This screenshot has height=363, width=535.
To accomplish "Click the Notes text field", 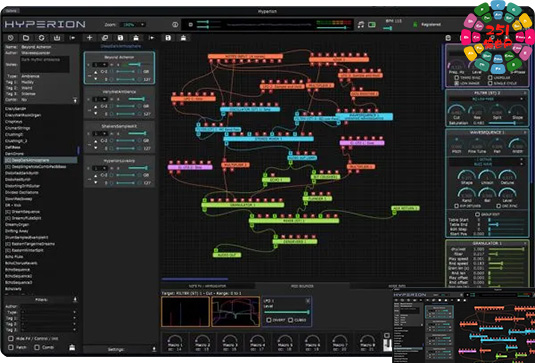I will (x=45, y=64).
